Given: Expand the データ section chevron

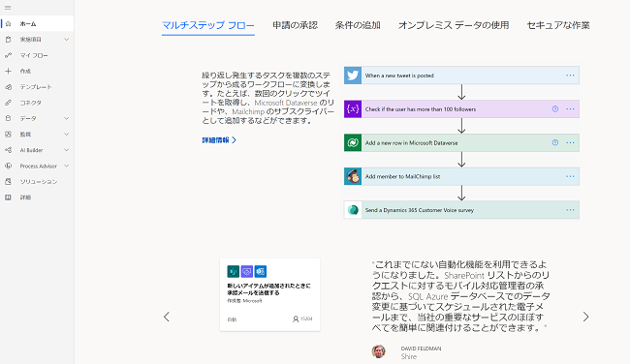Looking at the screenshot, I should point(66,118).
